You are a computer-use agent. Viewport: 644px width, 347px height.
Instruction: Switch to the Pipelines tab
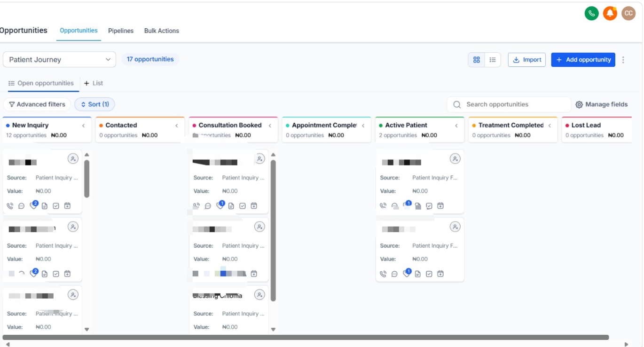(121, 31)
